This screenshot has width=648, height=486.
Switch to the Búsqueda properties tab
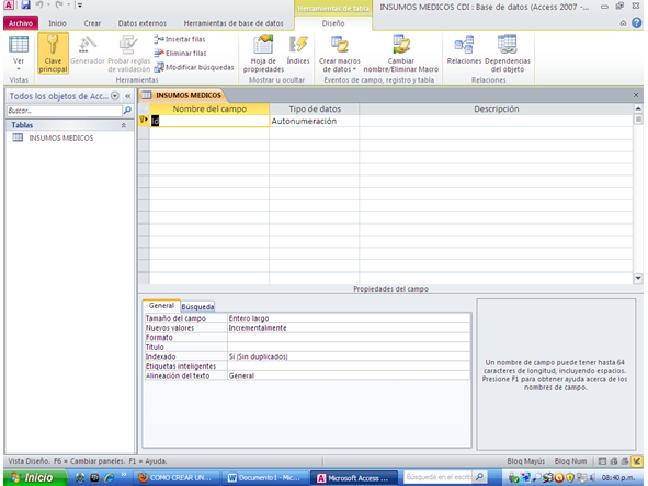click(x=198, y=307)
